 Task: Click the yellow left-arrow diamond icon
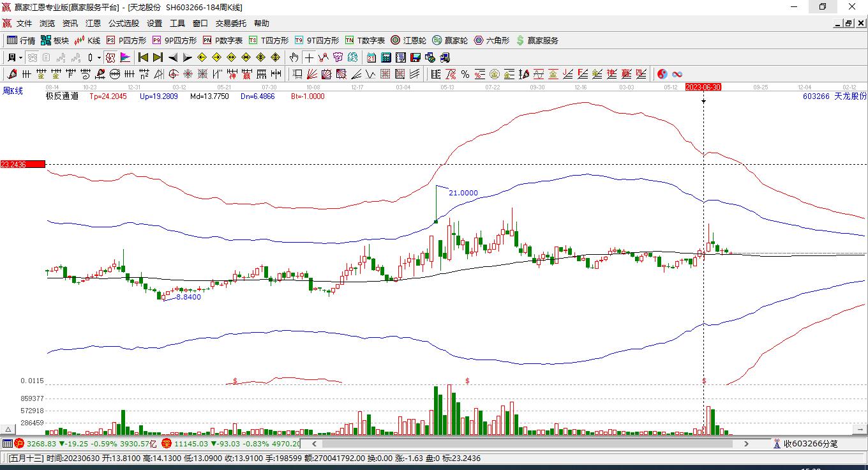(x=202, y=57)
